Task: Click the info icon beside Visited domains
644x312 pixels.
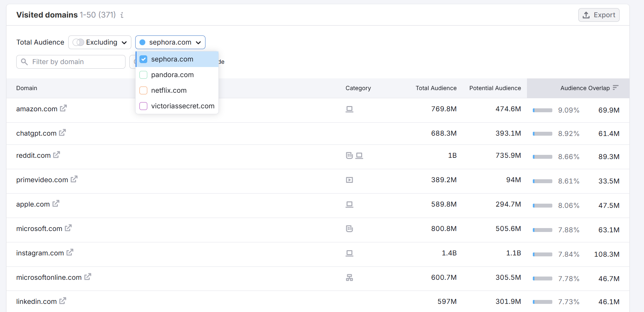Action: (122, 15)
